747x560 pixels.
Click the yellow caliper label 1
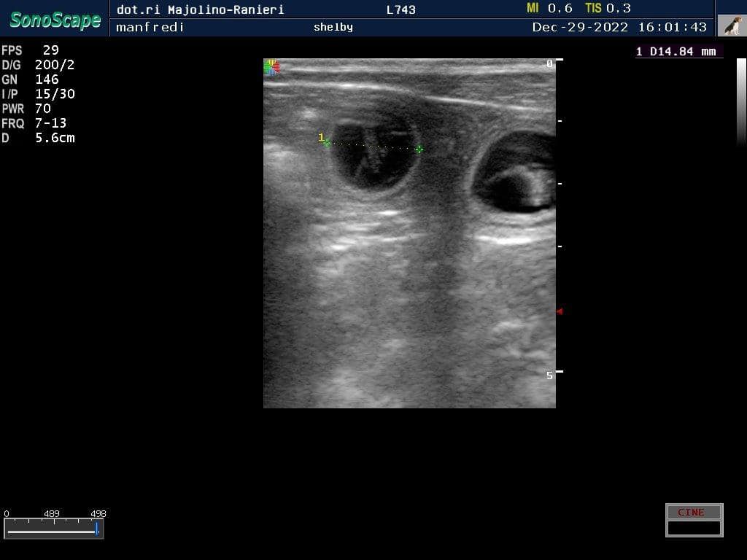(x=321, y=137)
